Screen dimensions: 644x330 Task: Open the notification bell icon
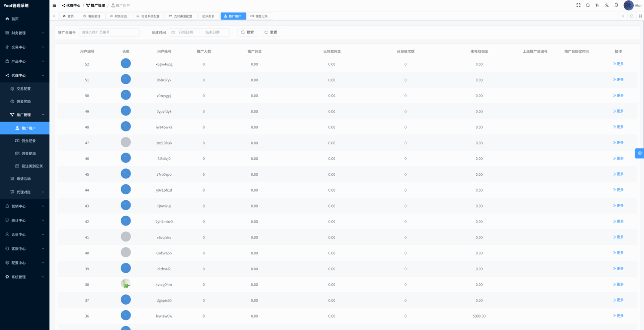[616, 5]
